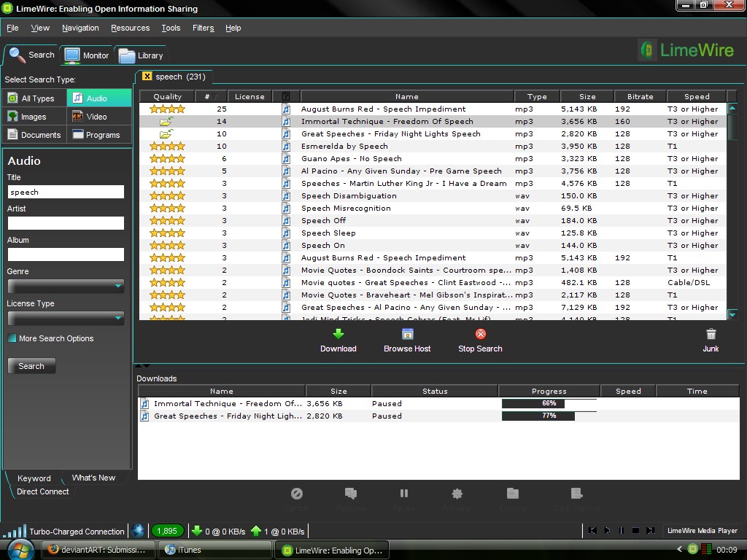Click the 66% progress bar for Immortal Technique
The image size is (747, 560).
pyautogui.click(x=549, y=404)
